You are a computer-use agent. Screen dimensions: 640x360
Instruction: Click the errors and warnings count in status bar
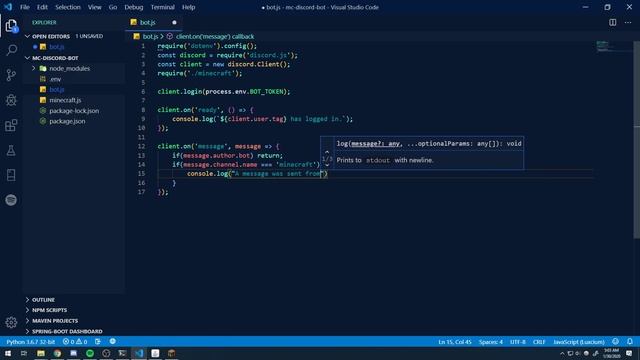point(75,342)
